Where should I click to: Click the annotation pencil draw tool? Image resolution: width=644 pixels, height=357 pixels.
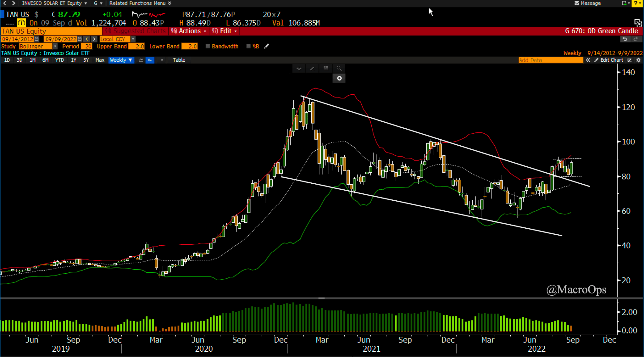pyautogui.click(x=312, y=68)
